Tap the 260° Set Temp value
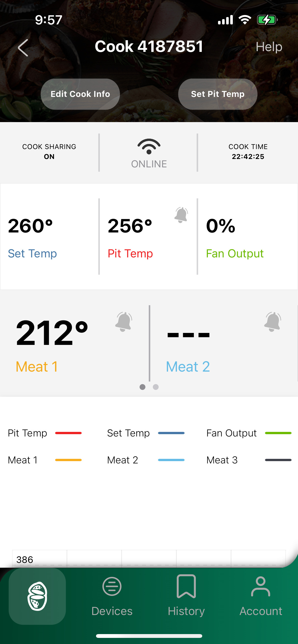Screen dimensions: 298x644 coord(30,226)
